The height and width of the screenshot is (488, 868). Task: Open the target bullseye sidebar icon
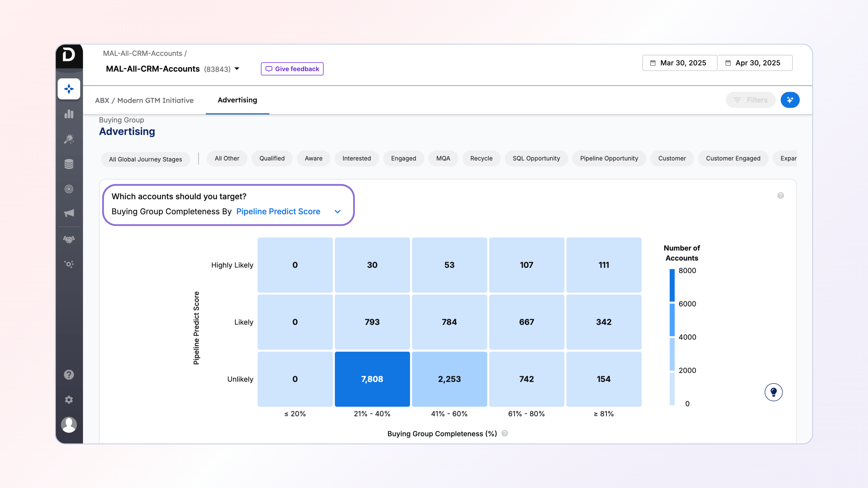(x=69, y=189)
